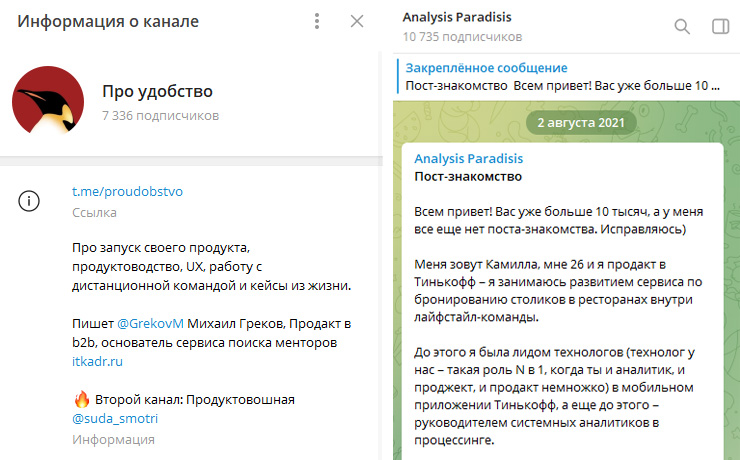
Task: Click the channel description paragraph text
Action: click(x=211, y=267)
